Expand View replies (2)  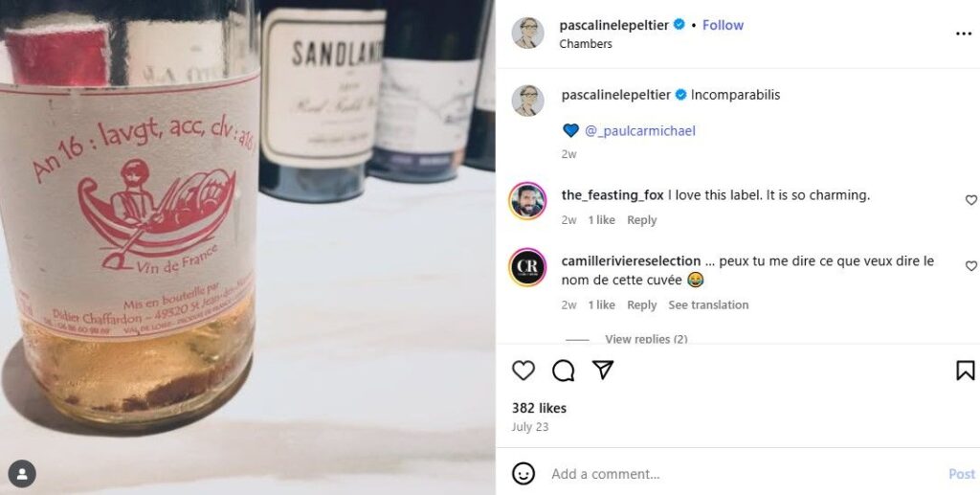(x=646, y=339)
